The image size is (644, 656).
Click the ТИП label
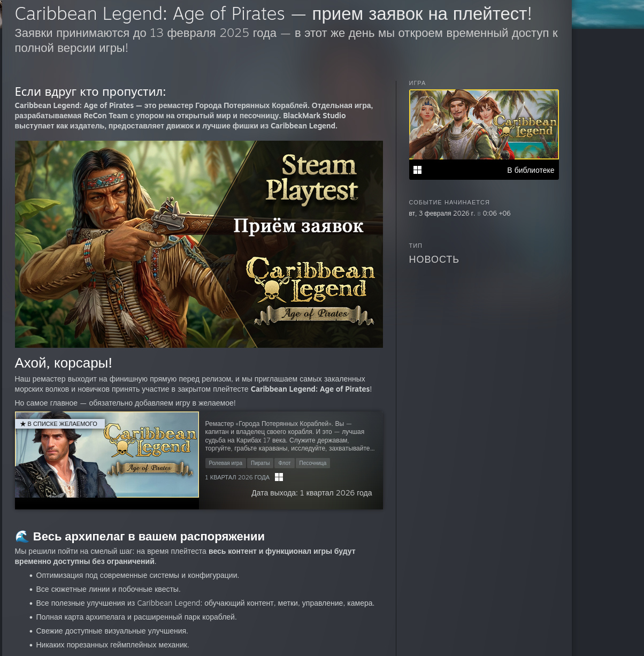coord(416,246)
